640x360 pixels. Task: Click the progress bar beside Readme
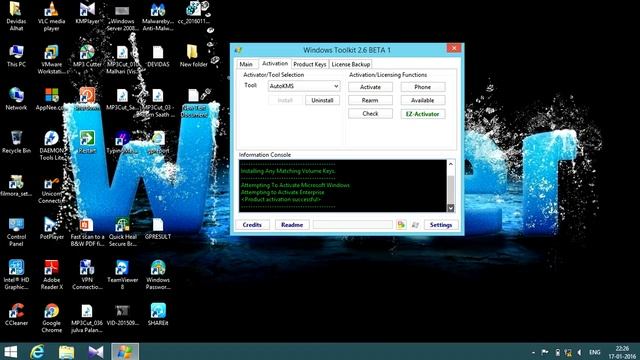353,225
